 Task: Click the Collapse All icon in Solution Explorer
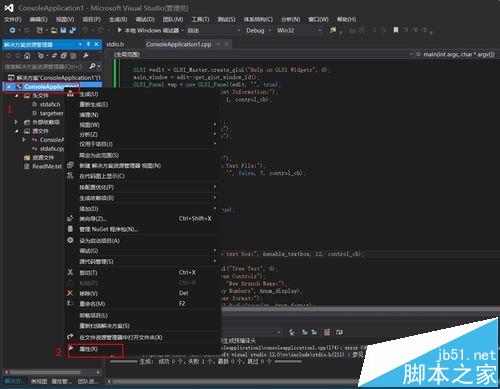[64, 56]
